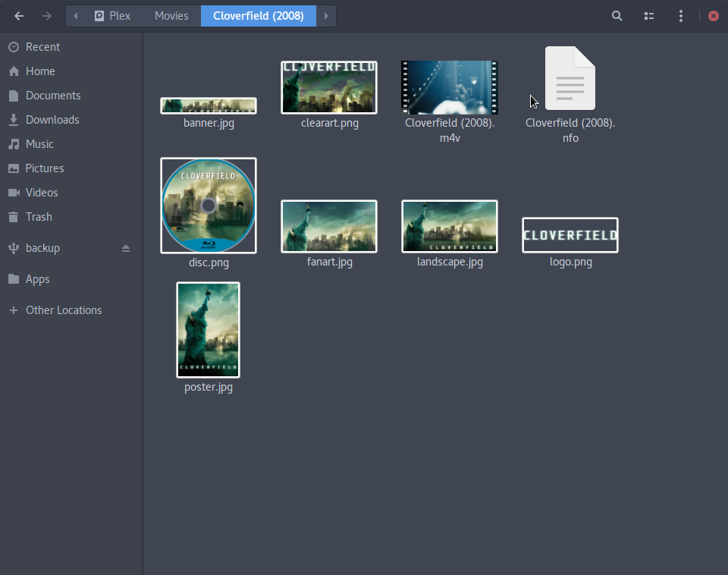
Task: Go to Home in the sidebar
Action: pyautogui.click(x=71, y=71)
